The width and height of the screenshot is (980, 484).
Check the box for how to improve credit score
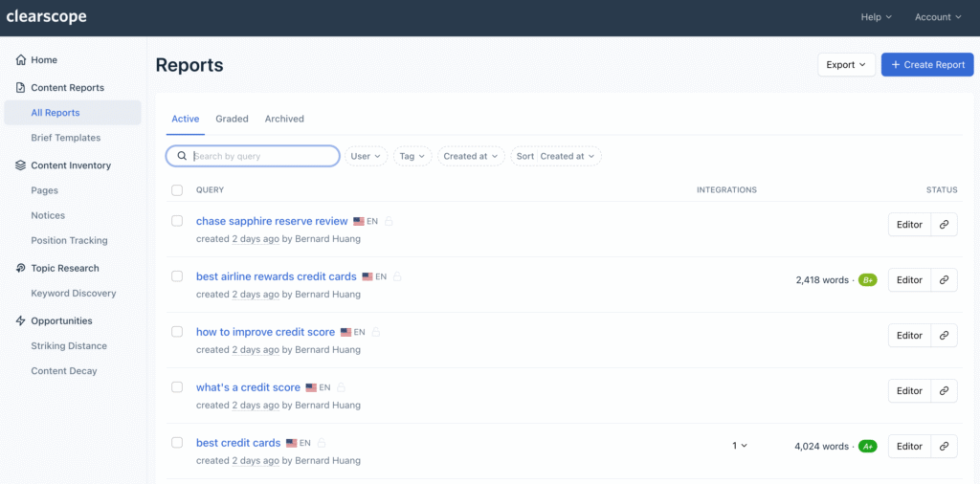click(x=177, y=332)
